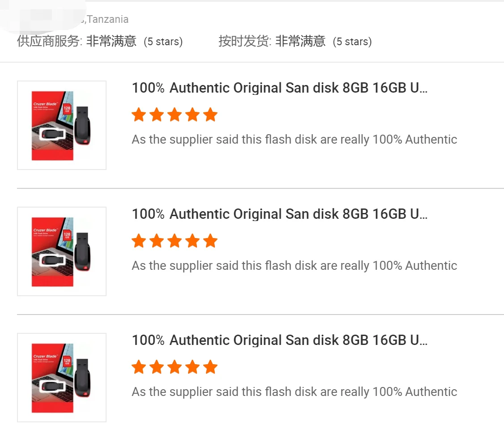Open the third review's Cruzer Blade thumbnail

coord(62,378)
